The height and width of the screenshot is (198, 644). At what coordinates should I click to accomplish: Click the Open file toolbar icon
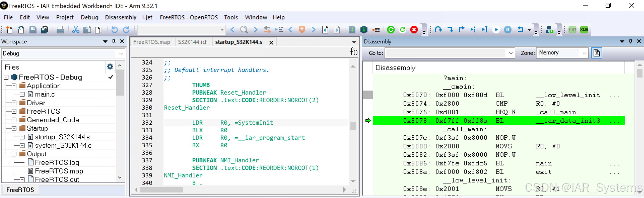tap(21, 30)
